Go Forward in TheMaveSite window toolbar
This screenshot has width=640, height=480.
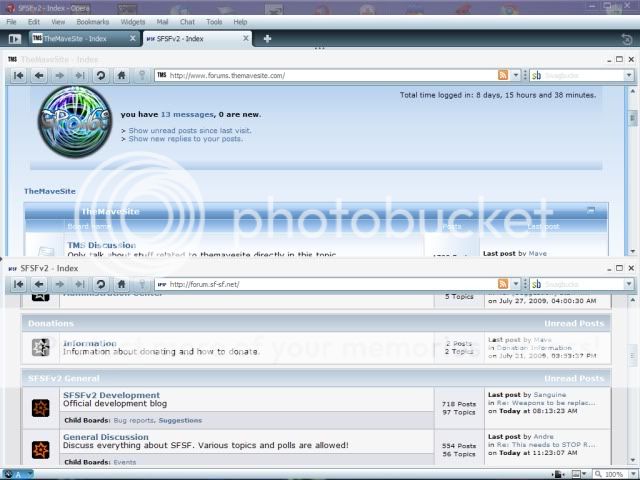60,76
